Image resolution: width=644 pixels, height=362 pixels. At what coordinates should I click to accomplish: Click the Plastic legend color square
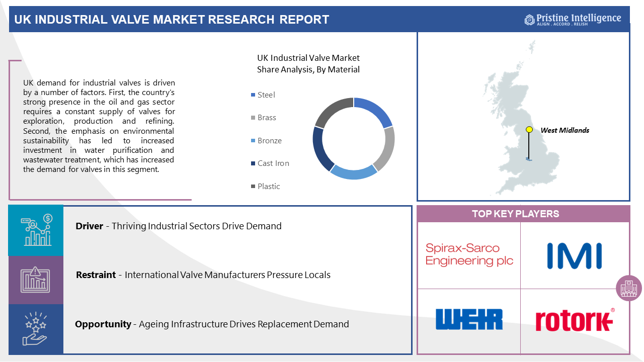[253, 187]
